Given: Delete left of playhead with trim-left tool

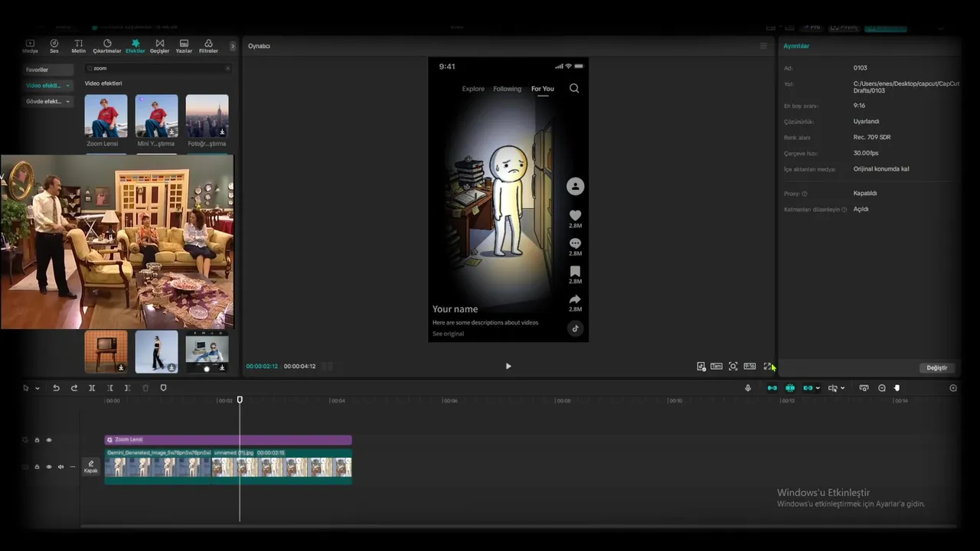Looking at the screenshot, I should (110, 388).
